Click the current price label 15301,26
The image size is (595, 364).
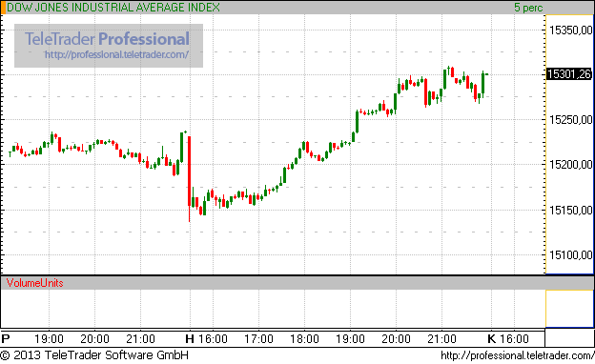tap(569, 74)
